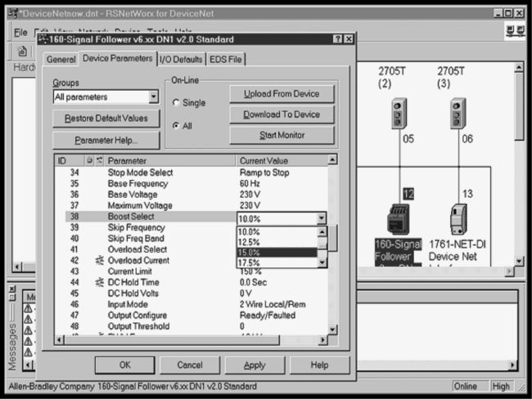Click the parameter list horizontal scroll right arrow
The width and height of the screenshot is (532, 399).
click(322, 340)
